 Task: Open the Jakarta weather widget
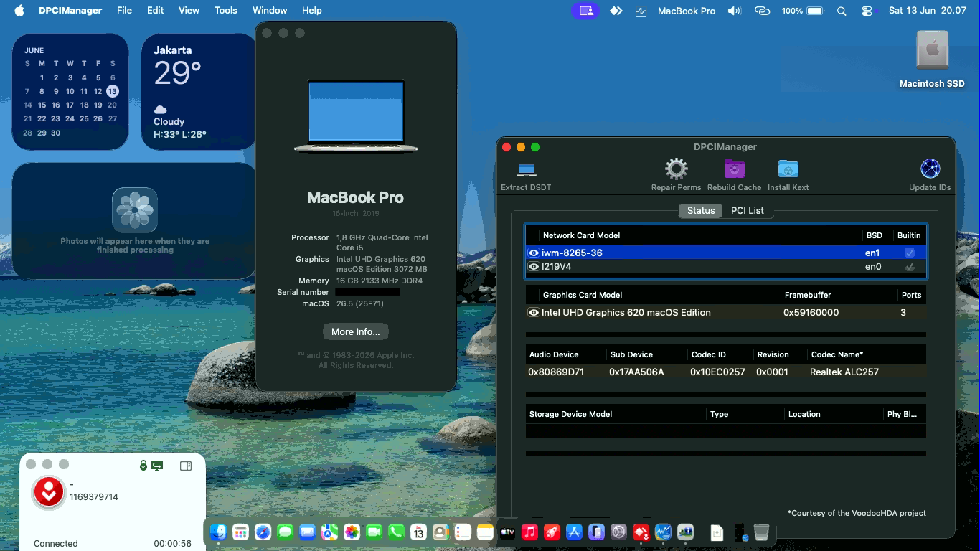point(198,92)
